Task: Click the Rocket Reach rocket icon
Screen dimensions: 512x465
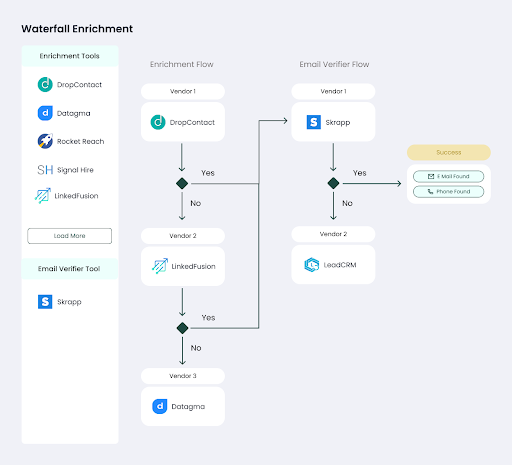Action: [x=45, y=141]
